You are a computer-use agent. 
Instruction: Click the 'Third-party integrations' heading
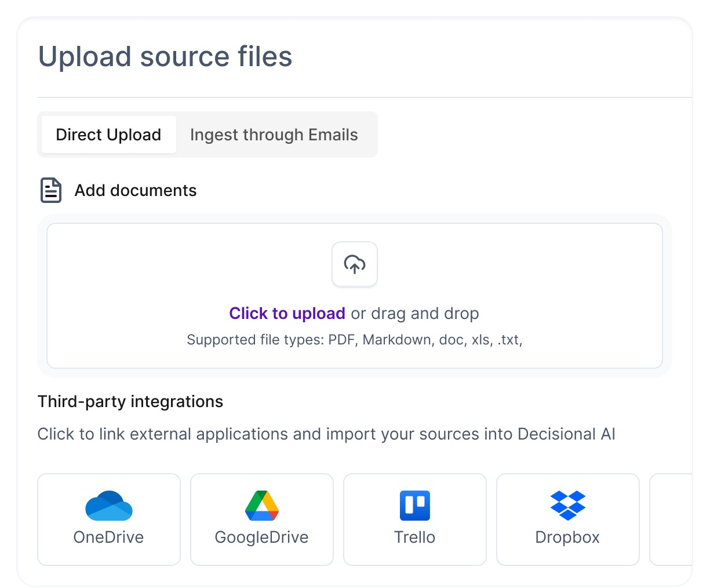click(x=130, y=401)
